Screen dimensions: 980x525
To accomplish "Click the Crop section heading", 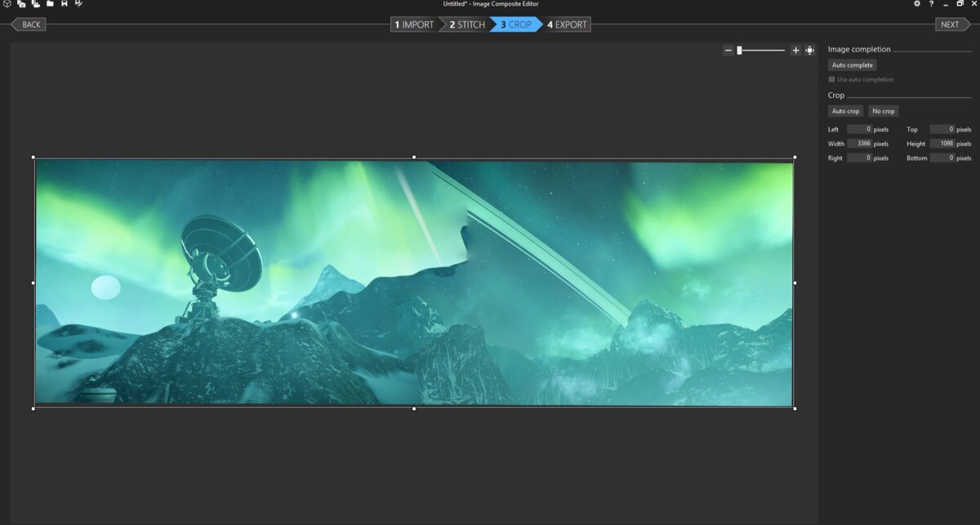I will tap(836, 96).
